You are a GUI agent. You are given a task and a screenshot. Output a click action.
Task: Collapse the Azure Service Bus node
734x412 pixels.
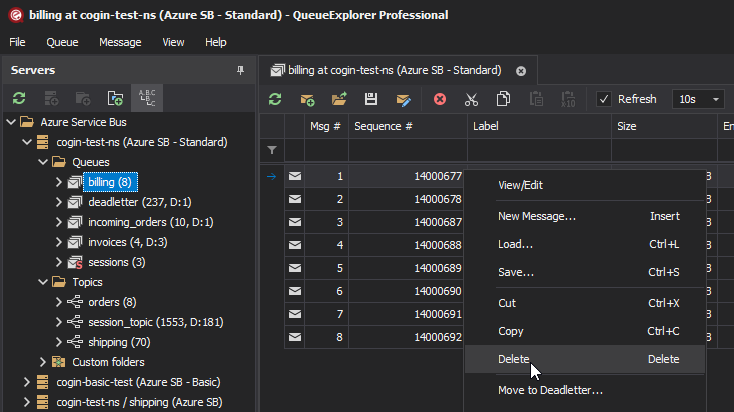pyautogui.click(x=11, y=122)
